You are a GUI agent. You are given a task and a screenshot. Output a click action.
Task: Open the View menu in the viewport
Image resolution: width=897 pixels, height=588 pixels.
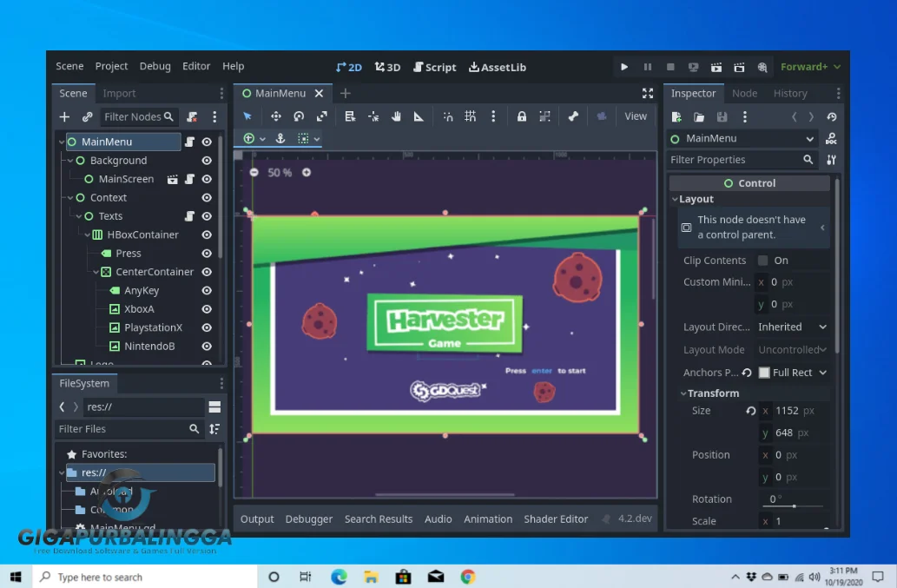[x=636, y=116]
